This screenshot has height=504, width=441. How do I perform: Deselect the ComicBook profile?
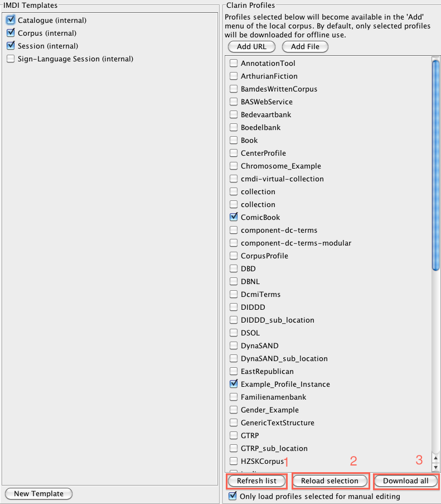234,218
